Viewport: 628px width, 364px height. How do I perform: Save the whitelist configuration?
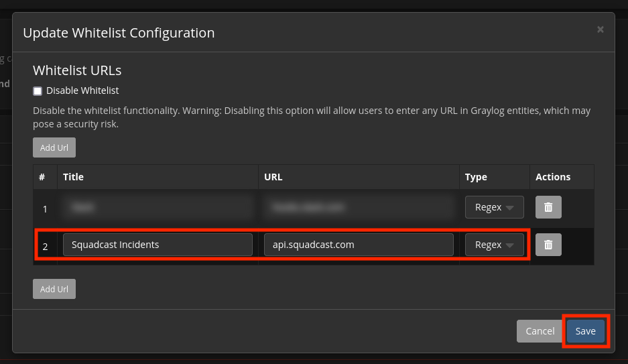tap(586, 331)
